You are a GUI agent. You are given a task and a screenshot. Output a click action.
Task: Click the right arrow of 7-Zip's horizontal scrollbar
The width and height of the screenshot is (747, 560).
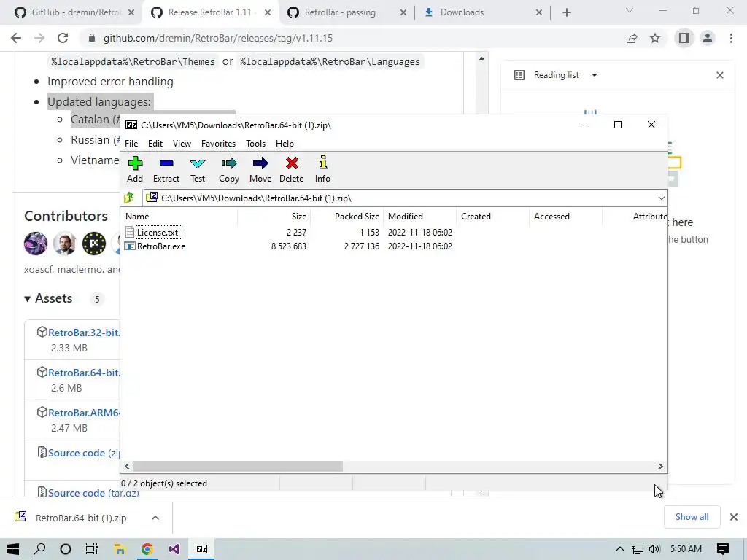point(660,466)
